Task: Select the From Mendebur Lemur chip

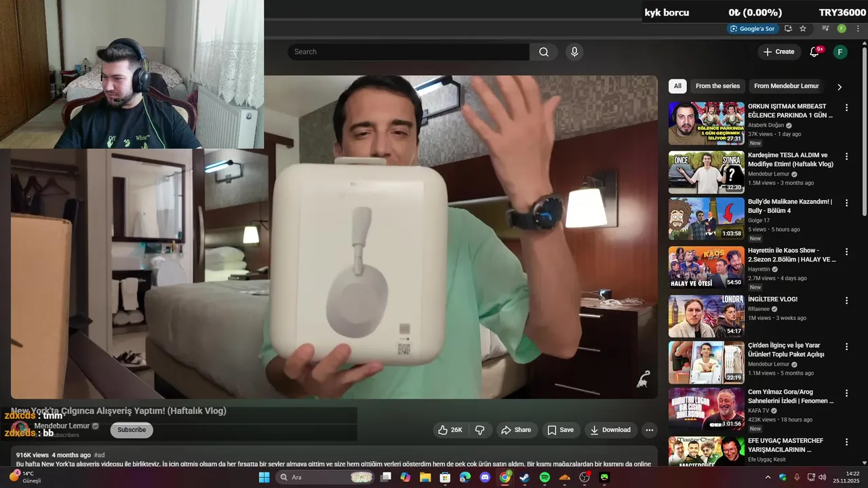Action: (x=787, y=86)
